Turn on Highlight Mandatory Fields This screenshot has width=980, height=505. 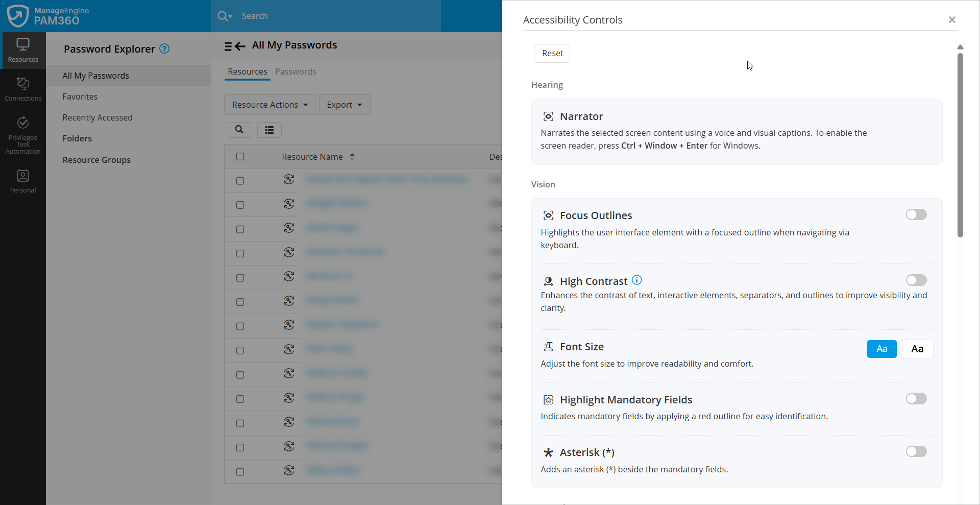pyautogui.click(x=916, y=398)
